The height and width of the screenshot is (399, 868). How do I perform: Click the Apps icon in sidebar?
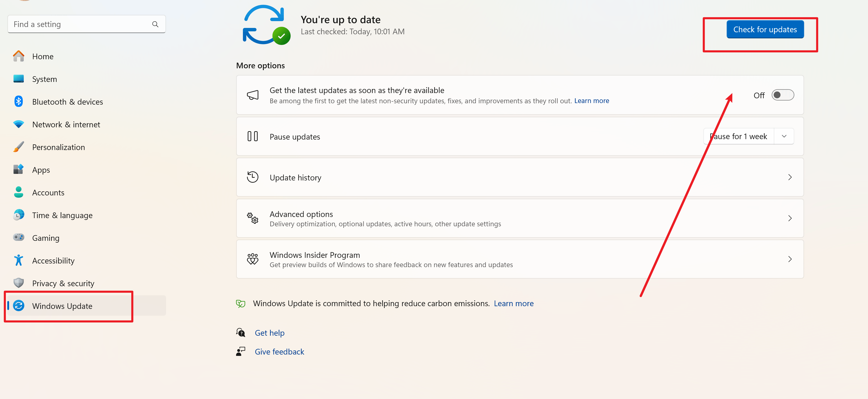pos(19,169)
